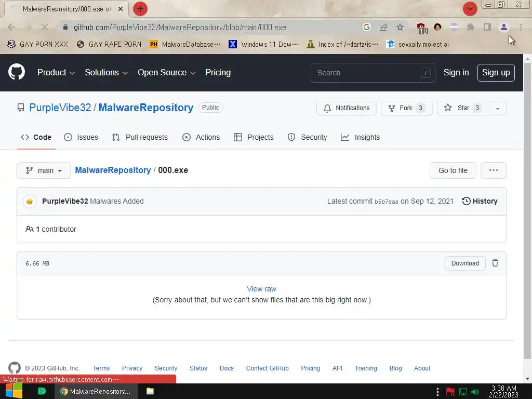Fork the repository with the Fork button
The height and width of the screenshot is (399, 532).
pyautogui.click(x=406, y=108)
